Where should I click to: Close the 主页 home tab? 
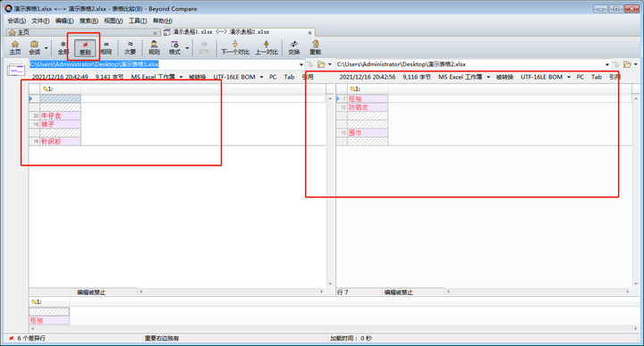click(155, 33)
